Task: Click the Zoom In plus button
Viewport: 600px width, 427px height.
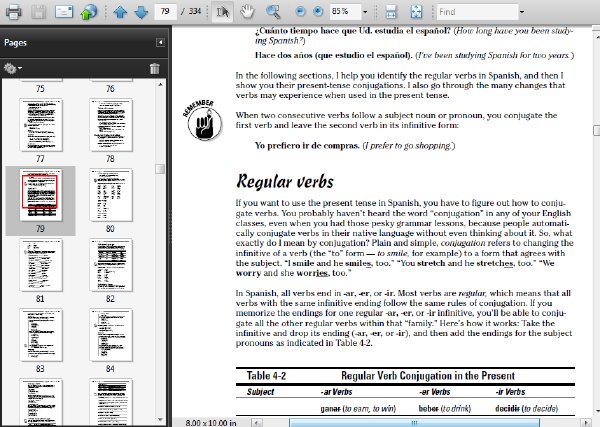Action: click(318, 12)
